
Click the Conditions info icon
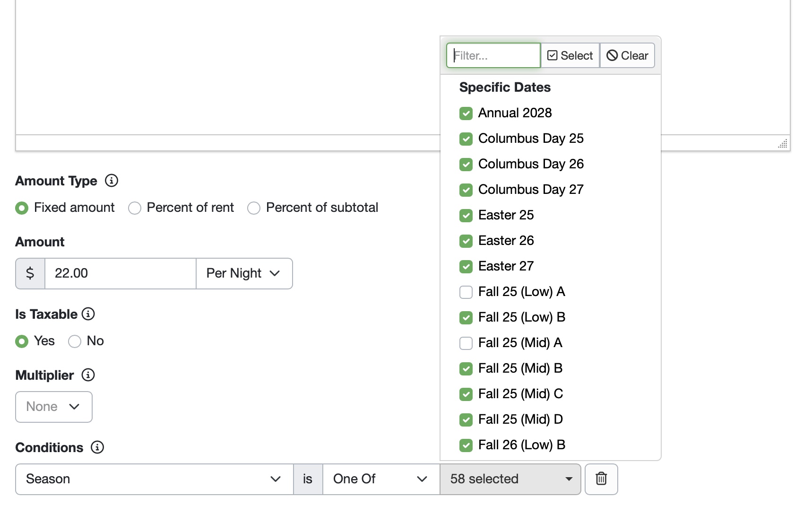coord(97,447)
